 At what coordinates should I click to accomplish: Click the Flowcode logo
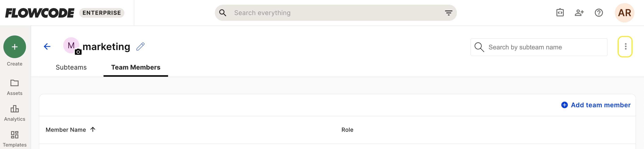pyautogui.click(x=40, y=13)
